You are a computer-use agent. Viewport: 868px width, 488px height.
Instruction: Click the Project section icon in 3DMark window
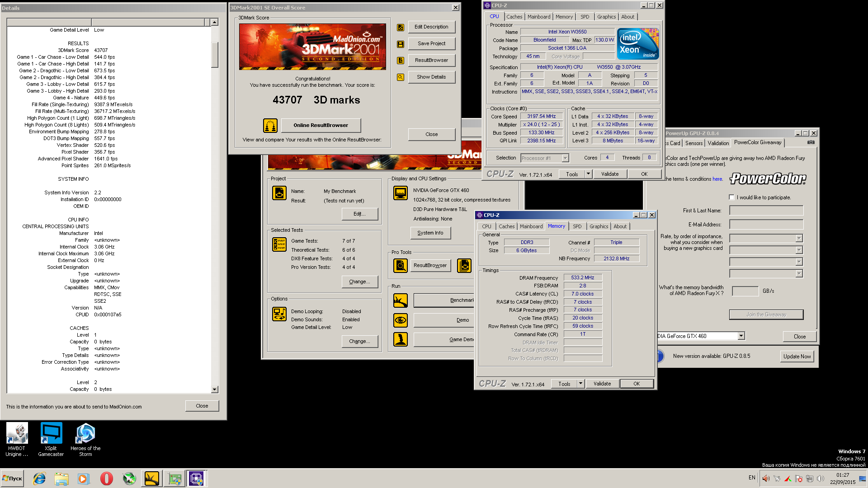click(x=279, y=193)
